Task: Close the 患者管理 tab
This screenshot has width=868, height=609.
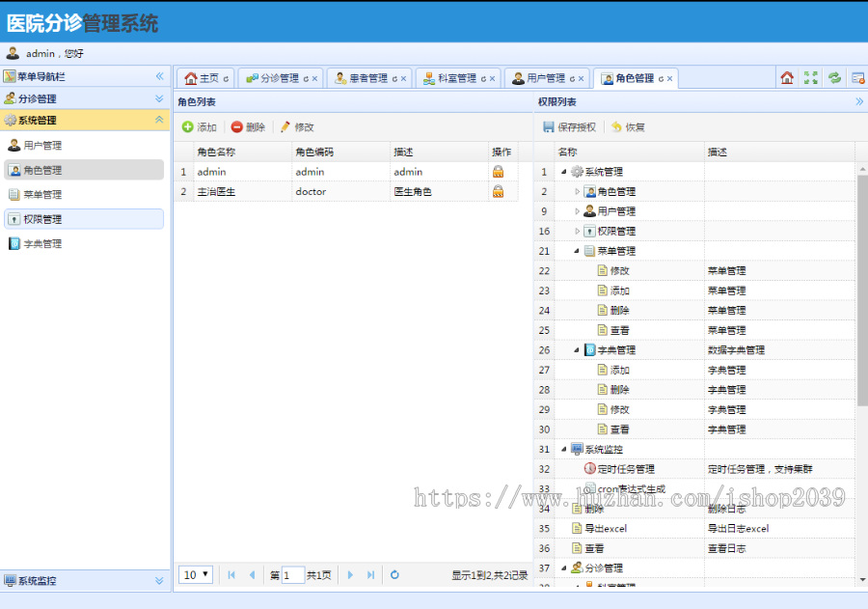Action: 403,79
